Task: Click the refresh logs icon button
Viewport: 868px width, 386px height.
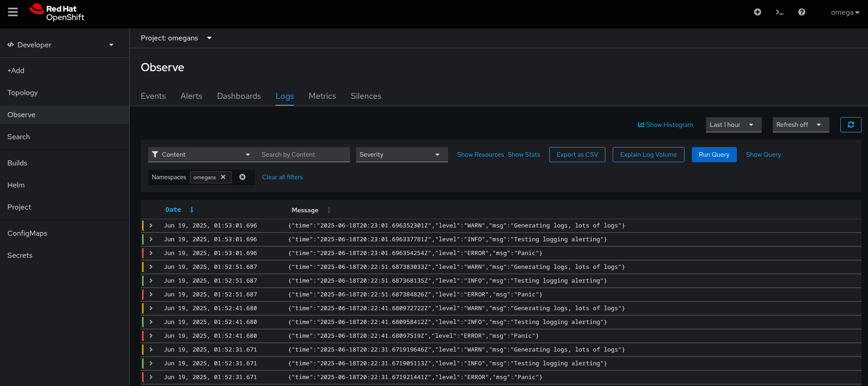Action: [x=851, y=125]
